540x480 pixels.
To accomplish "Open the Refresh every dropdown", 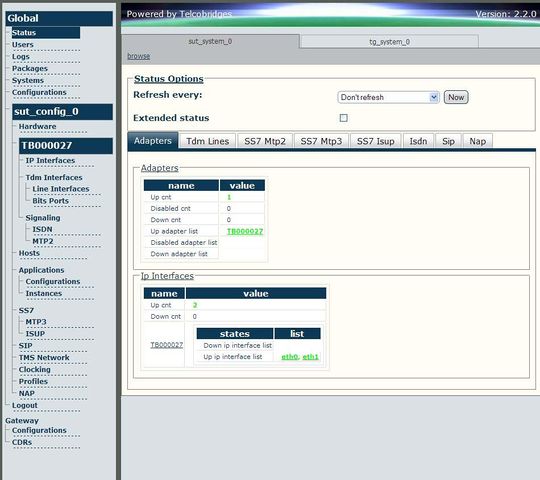I will pos(388,97).
